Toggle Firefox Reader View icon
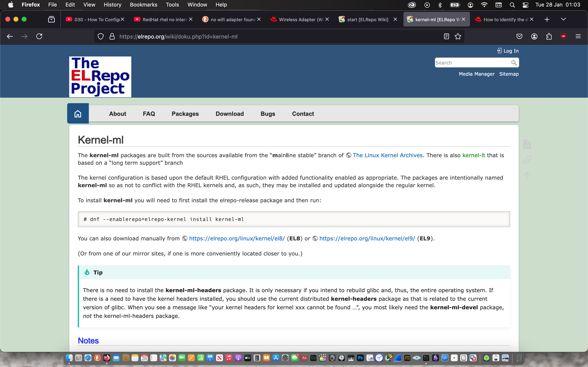The image size is (588, 367). pos(446,36)
